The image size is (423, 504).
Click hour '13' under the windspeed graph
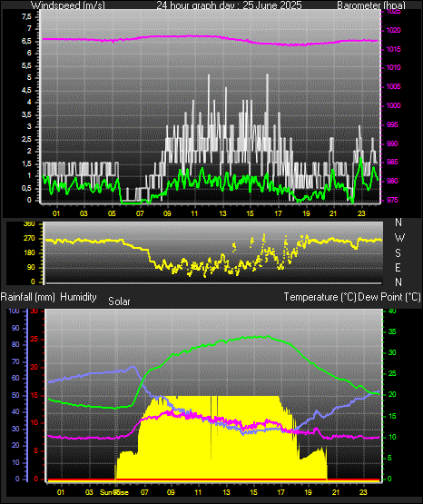click(x=222, y=213)
